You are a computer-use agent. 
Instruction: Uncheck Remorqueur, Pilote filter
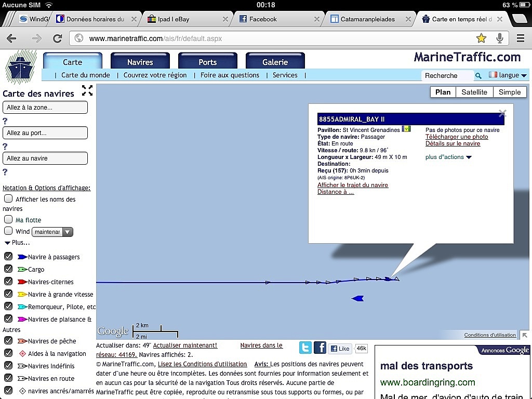click(x=8, y=306)
